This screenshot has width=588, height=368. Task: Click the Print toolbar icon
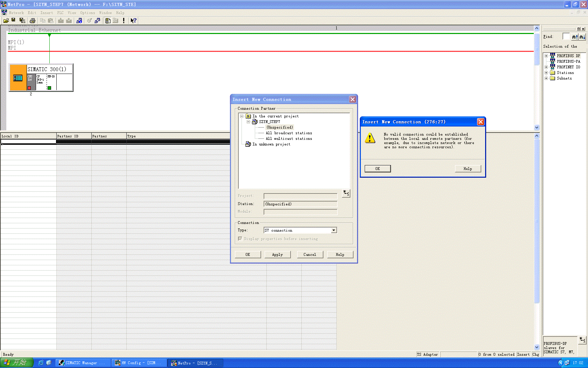(x=33, y=21)
